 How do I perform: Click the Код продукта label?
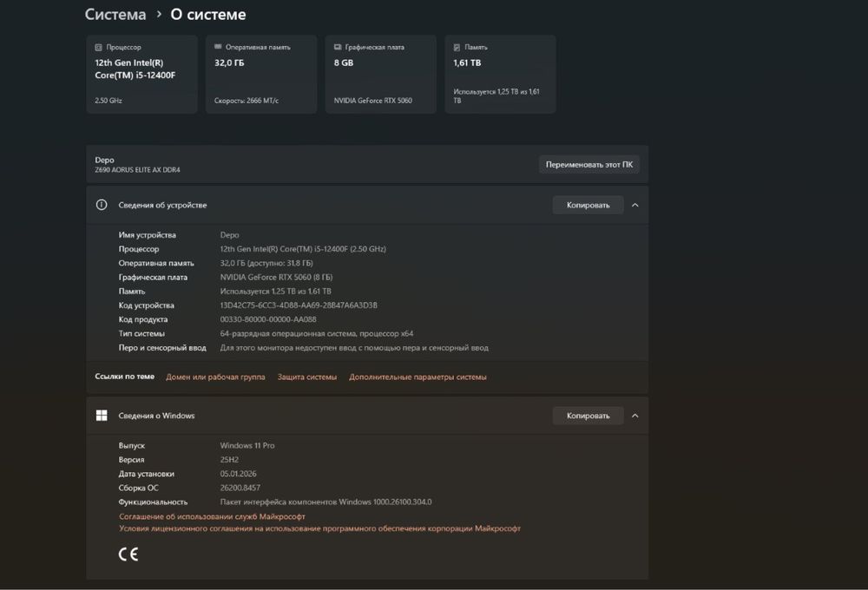pyautogui.click(x=143, y=319)
